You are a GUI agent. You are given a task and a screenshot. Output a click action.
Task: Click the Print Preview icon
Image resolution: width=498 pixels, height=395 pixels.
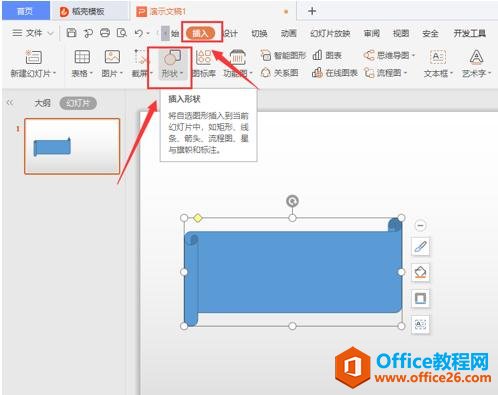(122, 33)
